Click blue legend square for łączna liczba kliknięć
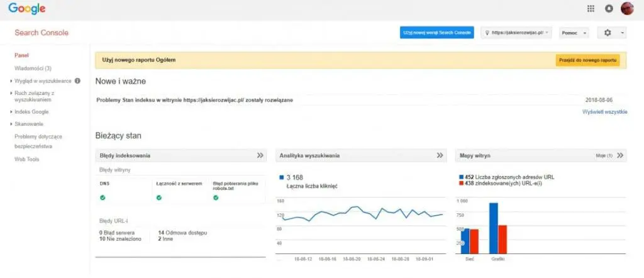The height and width of the screenshot is (278, 644). [281, 177]
